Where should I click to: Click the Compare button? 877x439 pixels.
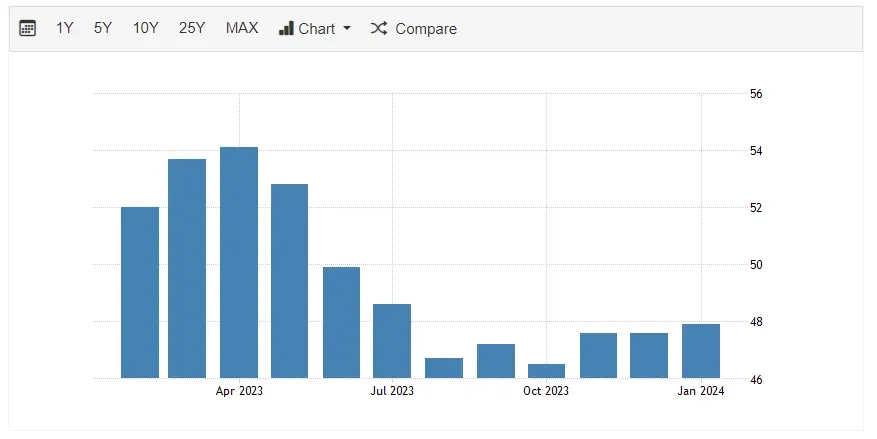tap(413, 29)
